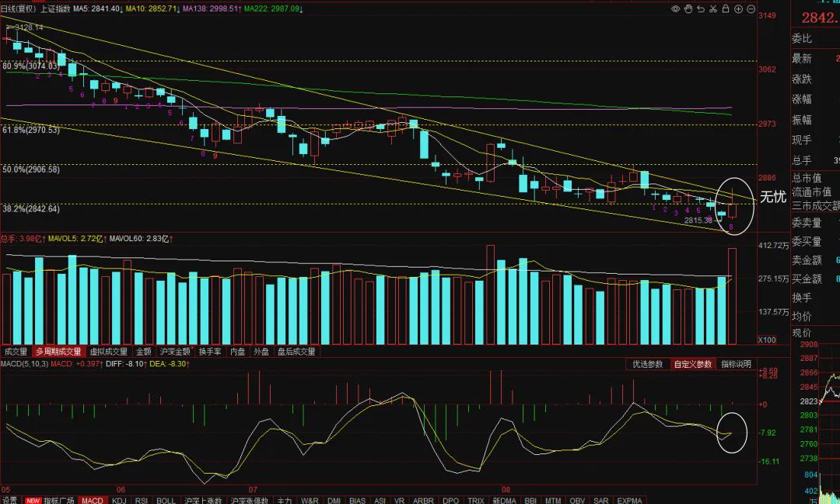Open the 成交量 volume tab
840x504 pixels.
coord(16,352)
